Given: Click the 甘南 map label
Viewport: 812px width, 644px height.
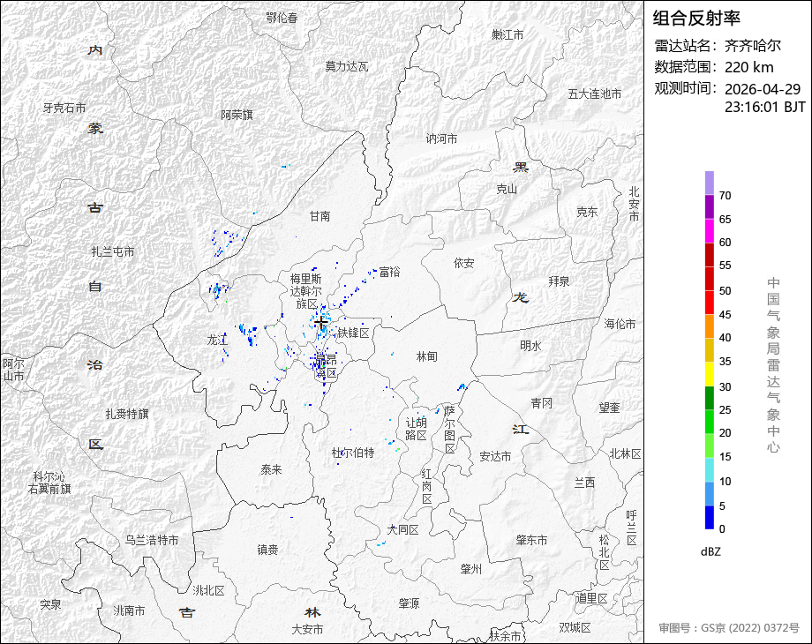Looking at the screenshot, I should (x=320, y=216).
